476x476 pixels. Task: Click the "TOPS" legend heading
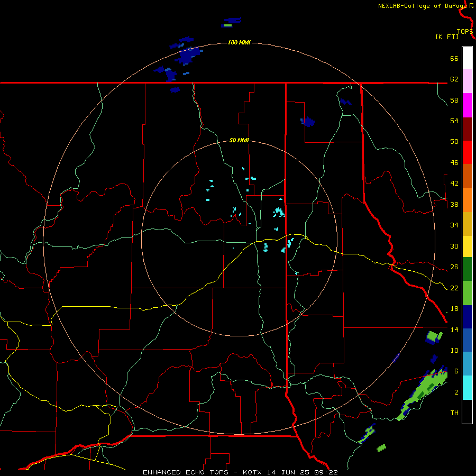coord(465,32)
